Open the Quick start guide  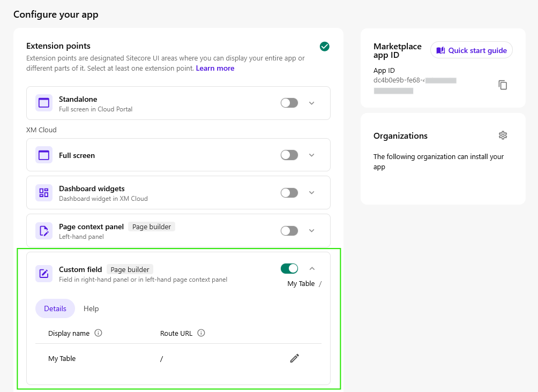(x=472, y=50)
